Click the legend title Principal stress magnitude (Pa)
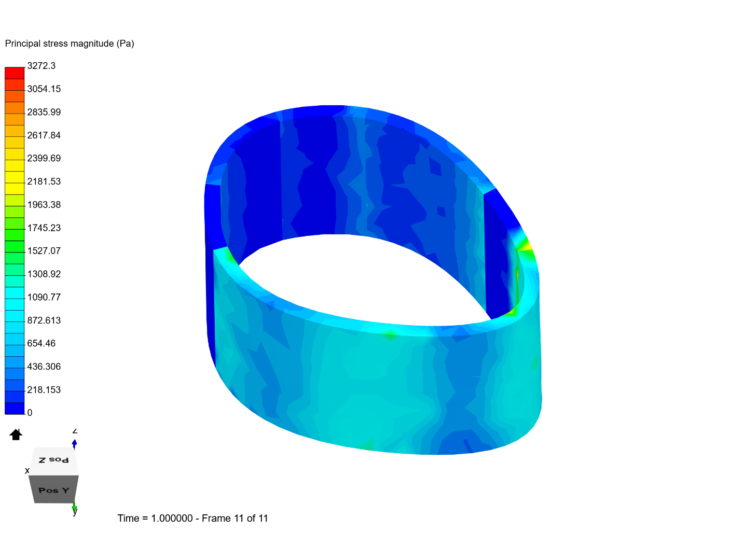The image size is (747, 560). click(x=70, y=44)
